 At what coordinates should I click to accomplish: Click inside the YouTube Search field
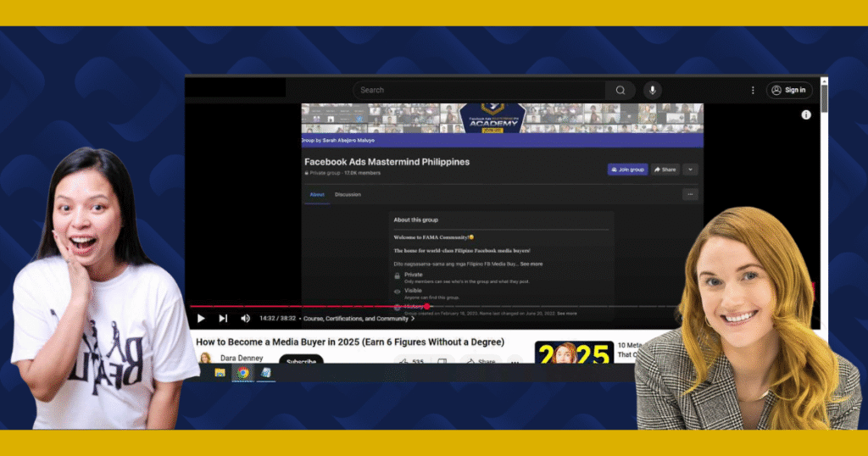click(479, 90)
